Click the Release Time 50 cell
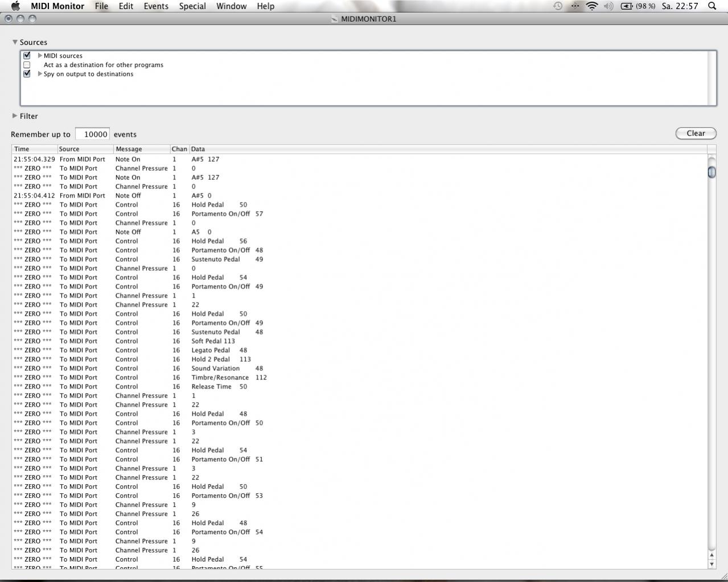 (219, 387)
